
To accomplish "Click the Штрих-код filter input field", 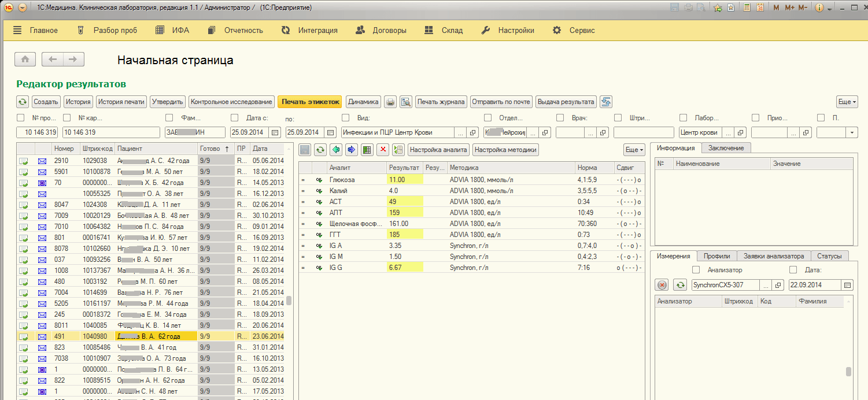I will click(643, 132).
